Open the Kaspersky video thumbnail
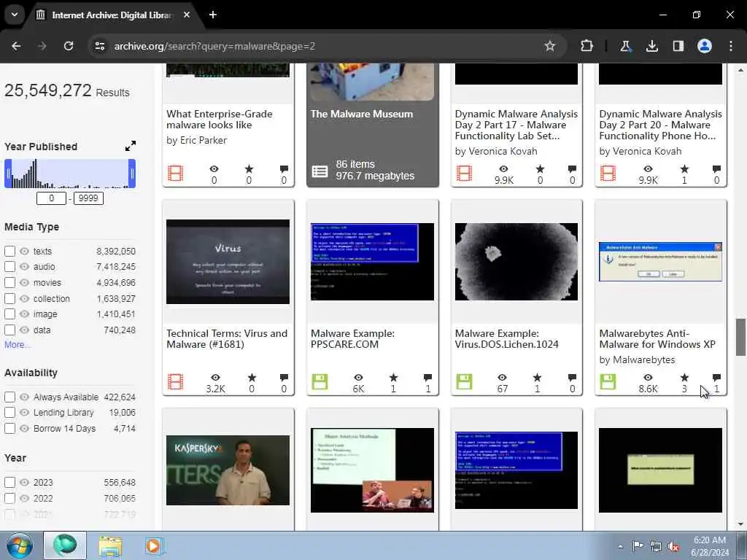This screenshot has width=747, height=560. [228, 470]
